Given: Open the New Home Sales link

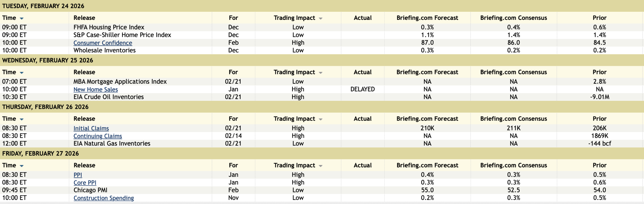Looking at the screenshot, I should tap(96, 90).
